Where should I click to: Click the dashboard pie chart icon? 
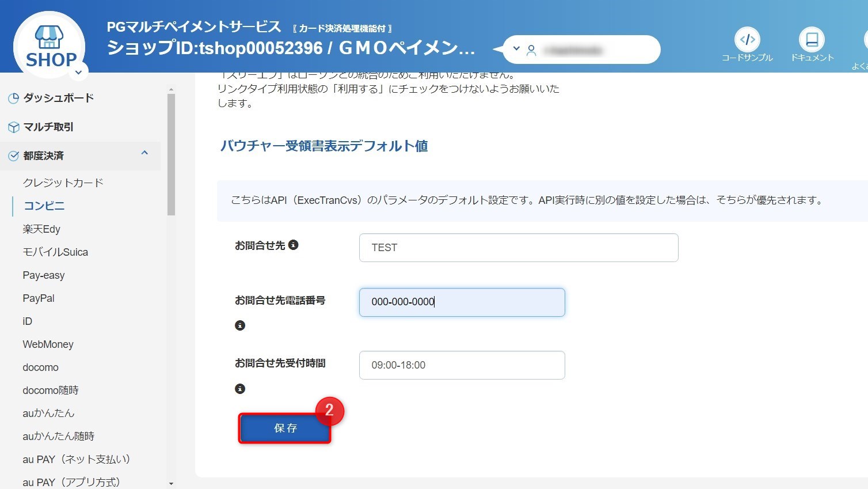(13, 98)
